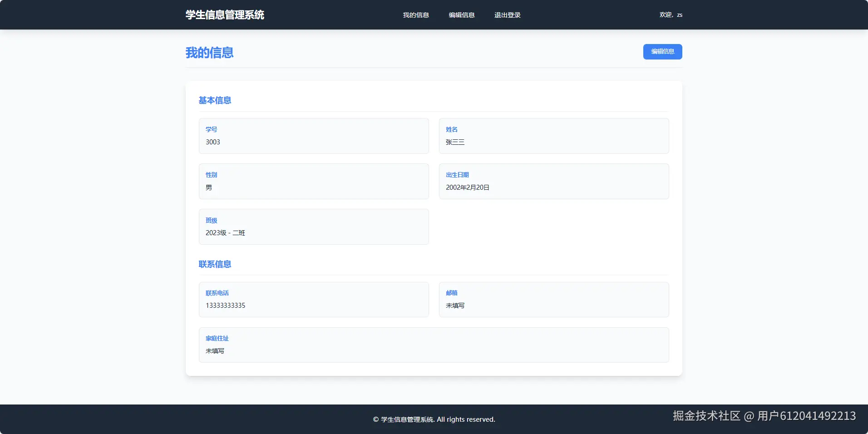The height and width of the screenshot is (434, 868).
Task: Open the 我的信息 navigation menu item
Action: (415, 15)
